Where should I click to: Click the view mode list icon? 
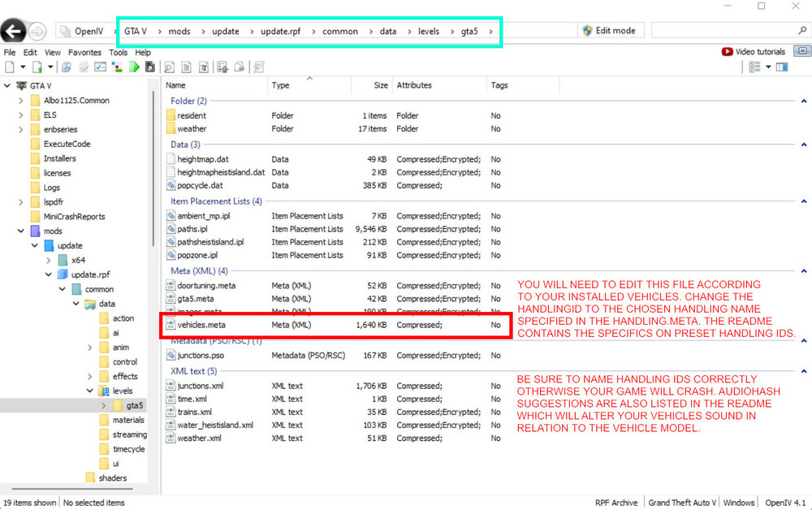[x=754, y=67]
